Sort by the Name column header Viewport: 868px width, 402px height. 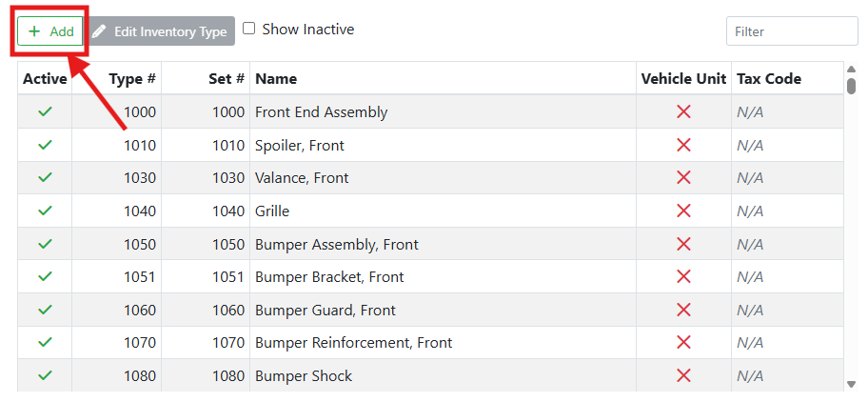[276, 79]
